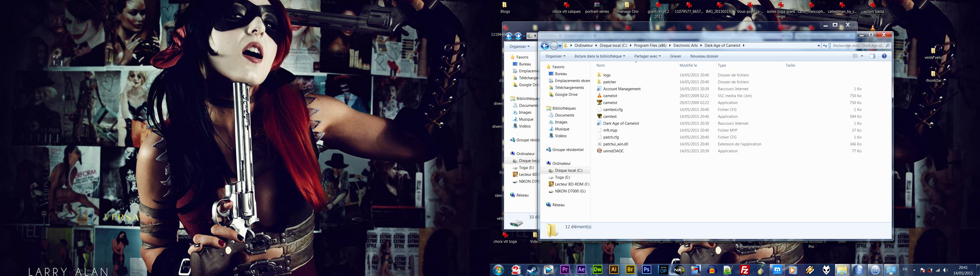Change the view using the view icon
Viewport: 980px width, 276px height.
[x=855, y=56]
